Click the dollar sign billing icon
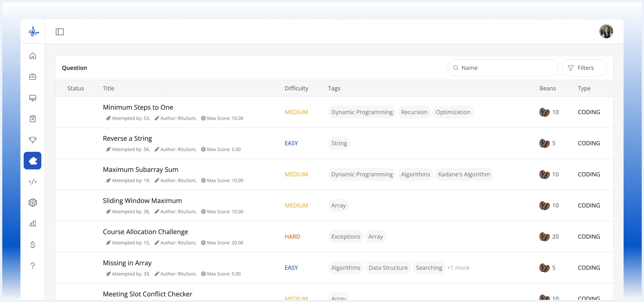 (x=33, y=245)
